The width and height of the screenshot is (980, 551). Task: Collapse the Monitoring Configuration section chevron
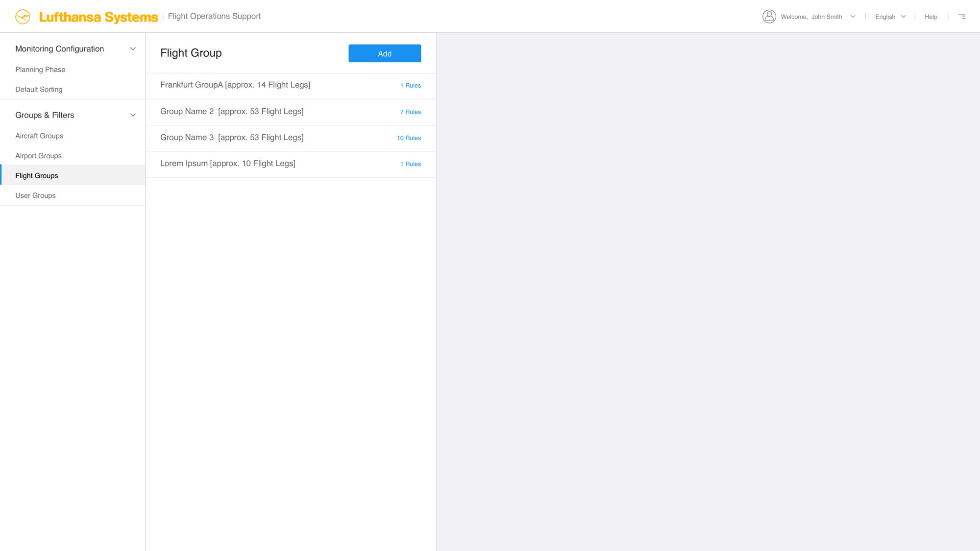133,49
